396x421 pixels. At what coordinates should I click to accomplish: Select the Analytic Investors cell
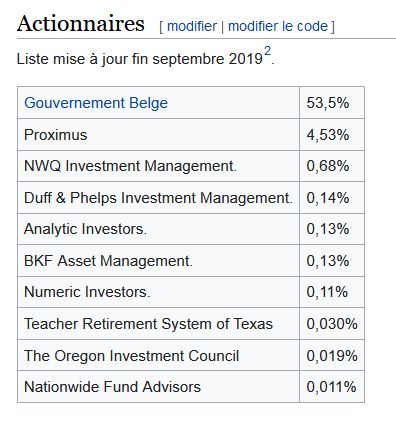(158, 229)
